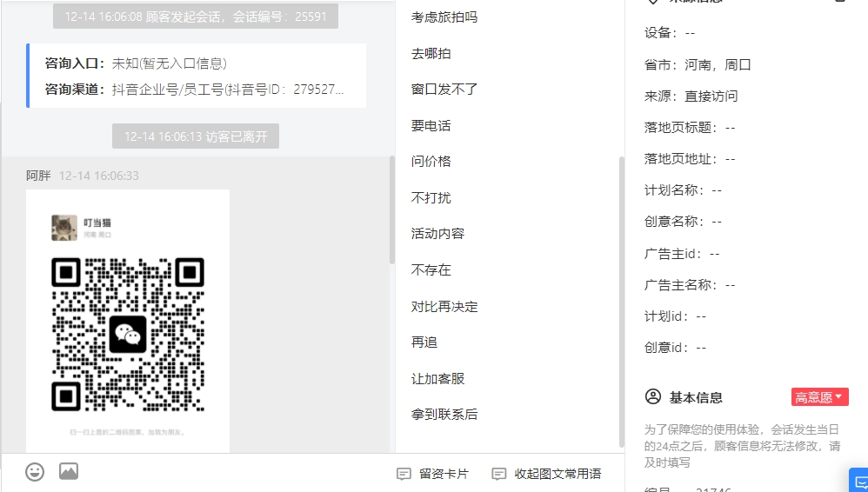Select quick phrase 问价格
This screenshot has width=868, height=492.
click(x=431, y=161)
